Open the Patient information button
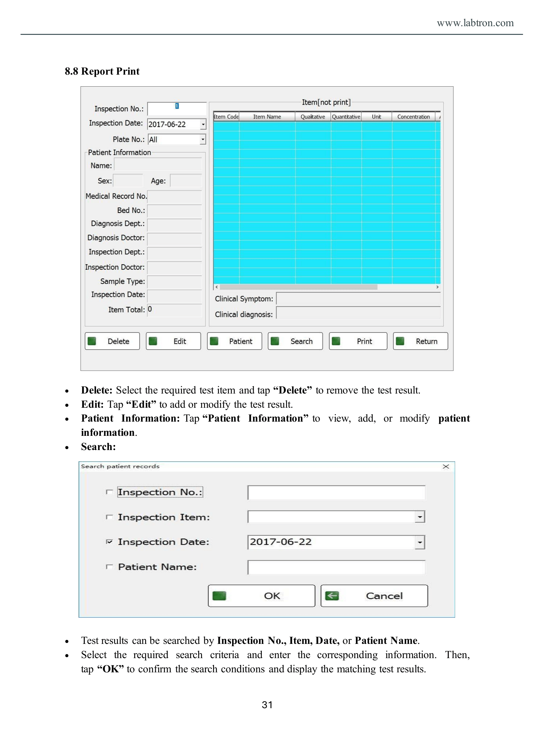This screenshot has height=756, width=535. 234,341
